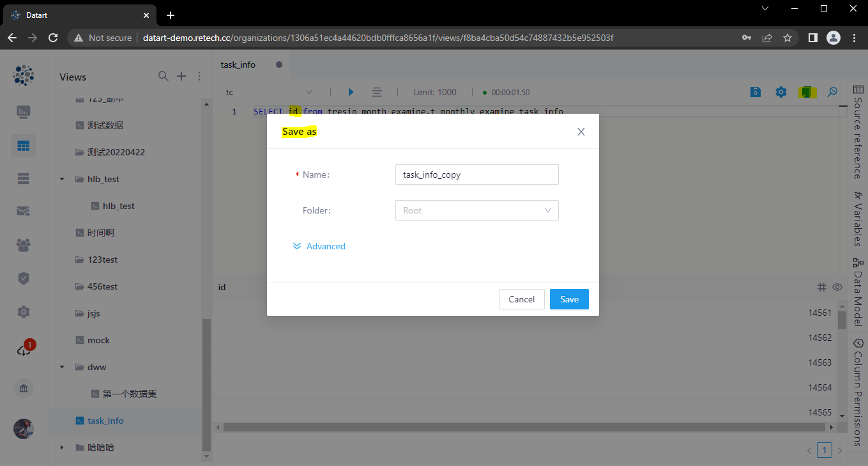This screenshot has width=868, height=466.
Task: Collapse the dww folder
Action: tap(62, 367)
